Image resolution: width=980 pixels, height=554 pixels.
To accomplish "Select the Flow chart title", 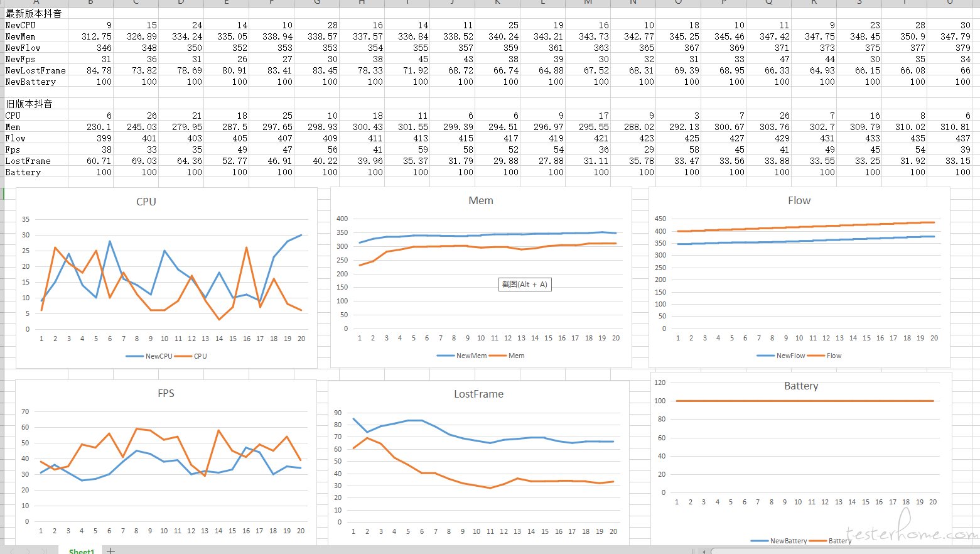I will point(799,200).
